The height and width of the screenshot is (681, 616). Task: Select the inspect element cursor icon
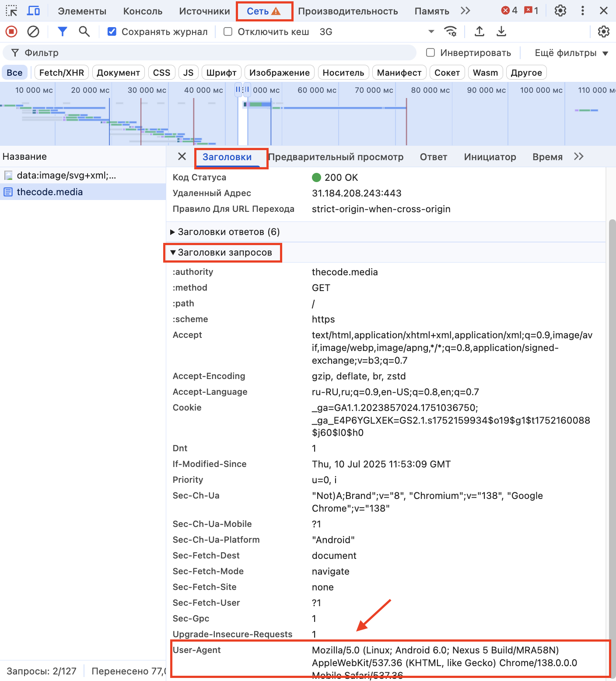[x=11, y=11]
